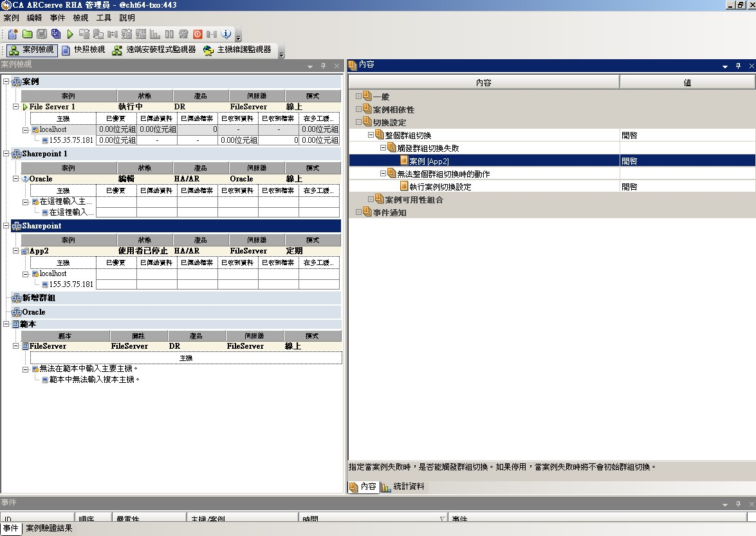Open 主機維護監視器 view
Viewport: 756px width, 536px height.
[x=237, y=50]
